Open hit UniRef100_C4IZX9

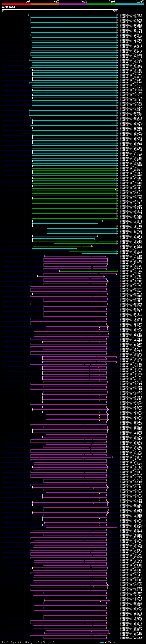131,271
